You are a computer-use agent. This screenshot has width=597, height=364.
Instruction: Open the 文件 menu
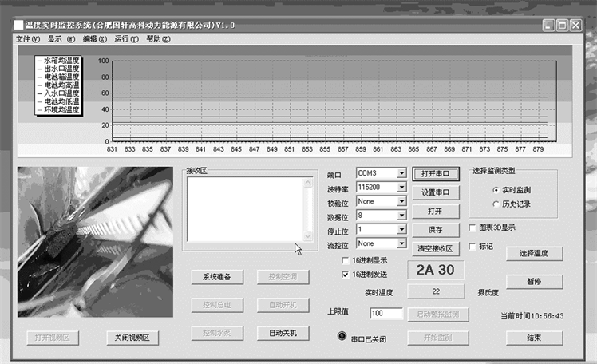(27, 38)
